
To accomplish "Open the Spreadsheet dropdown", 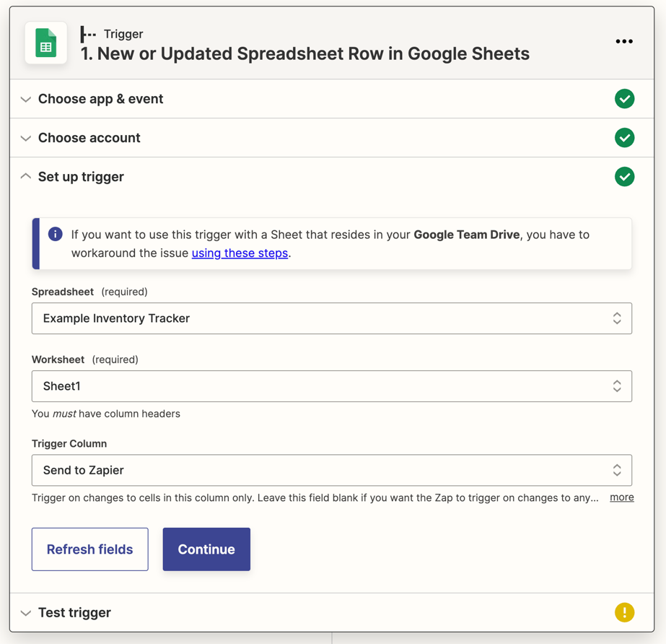I will coord(332,318).
